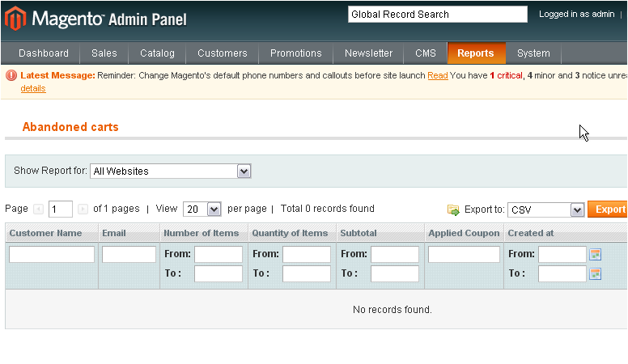Go to previous page arrow
The width and height of the screenshot is (628, 364).
pos(38,210)
